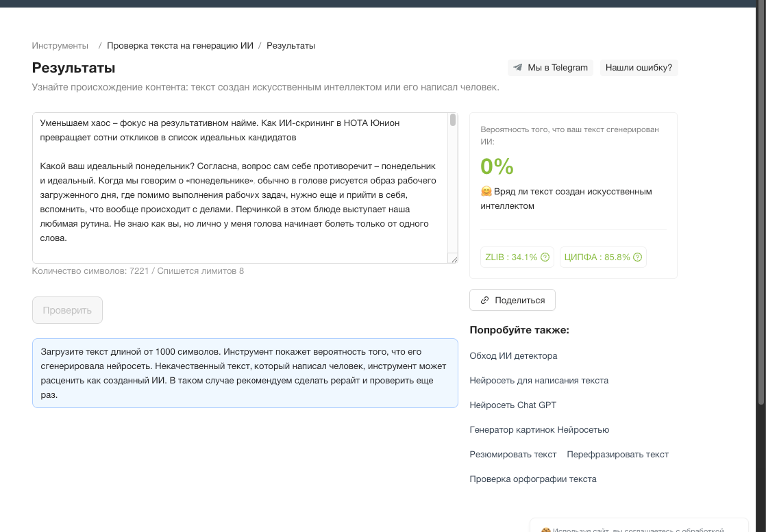Click the cookie emoji in the consent notice

click(x=545, y=529)
